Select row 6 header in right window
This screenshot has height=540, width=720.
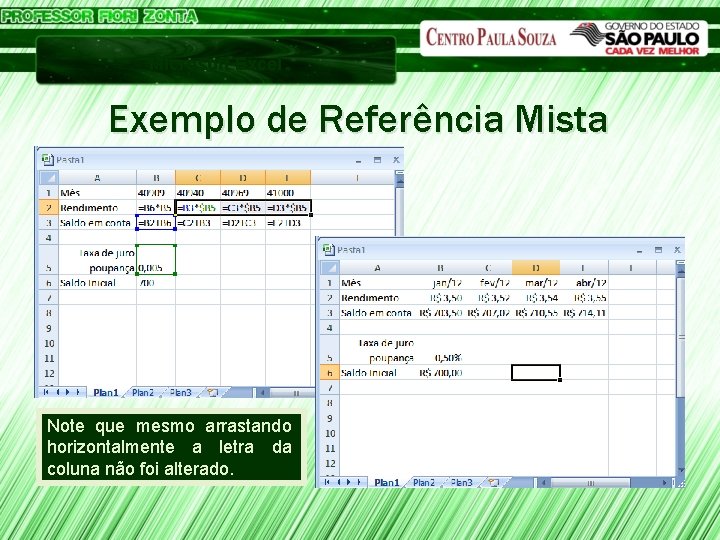pyautogui.click(x=330, y=372)
